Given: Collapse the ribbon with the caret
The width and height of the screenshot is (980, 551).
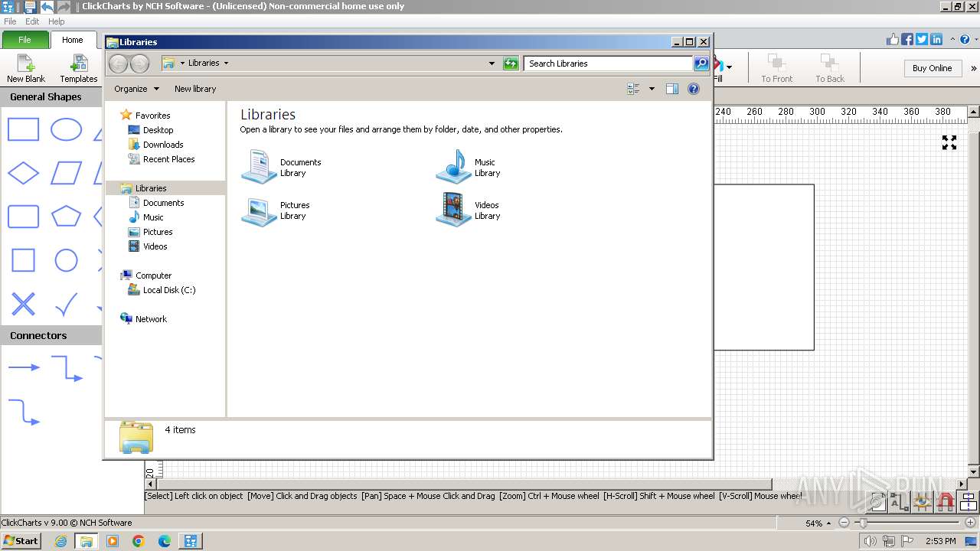Looking at the screenshot, I should point(953,39).
